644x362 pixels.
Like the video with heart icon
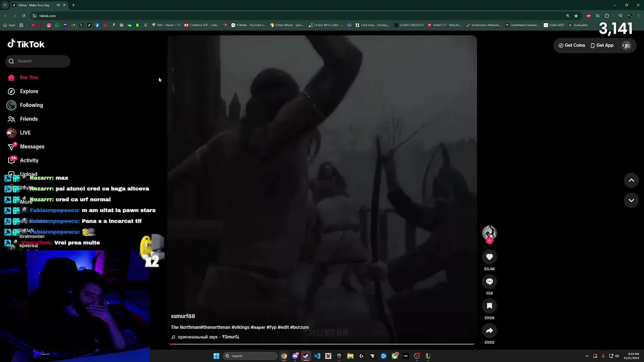(489, 257)
